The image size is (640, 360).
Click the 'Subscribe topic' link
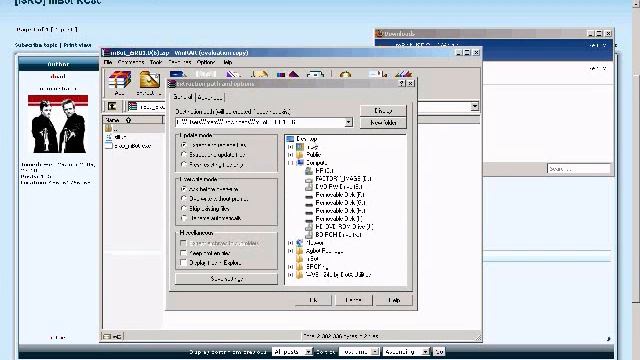36,45
